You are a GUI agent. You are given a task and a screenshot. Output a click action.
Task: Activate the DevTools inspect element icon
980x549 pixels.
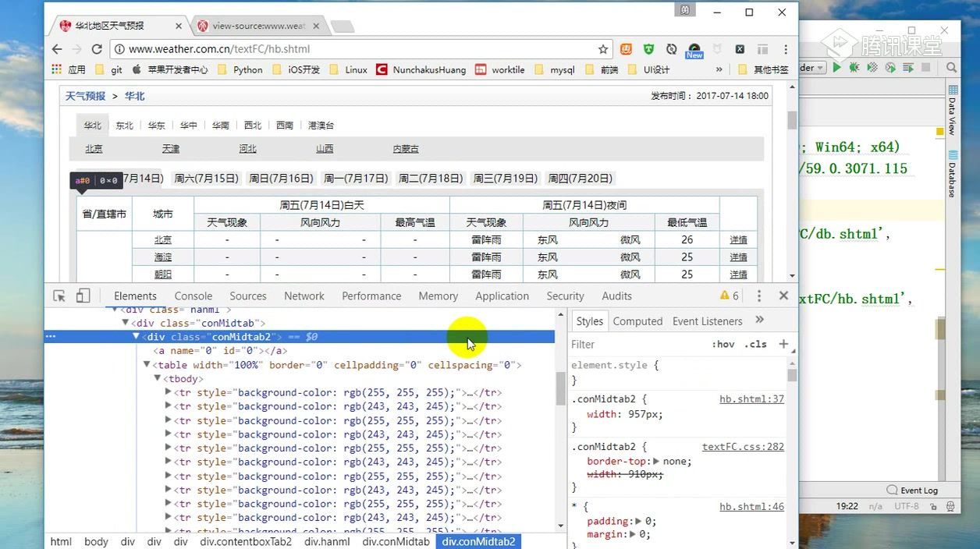58,296
